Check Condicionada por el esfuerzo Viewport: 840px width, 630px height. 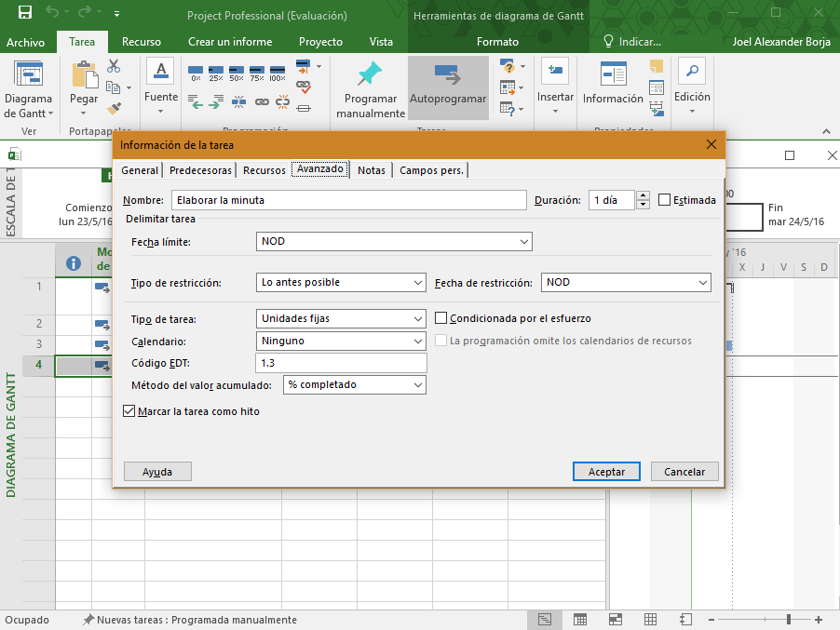(x=441, y=318)
